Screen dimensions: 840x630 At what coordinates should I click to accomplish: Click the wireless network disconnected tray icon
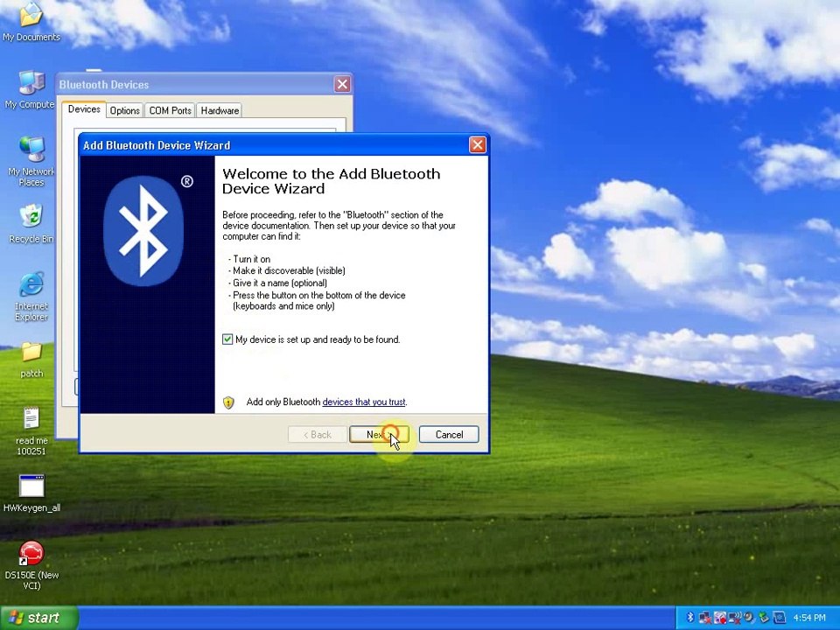[735, 618]
